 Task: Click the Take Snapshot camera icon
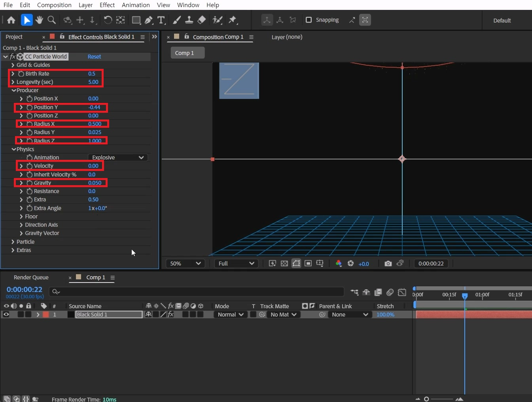[388, 264]
